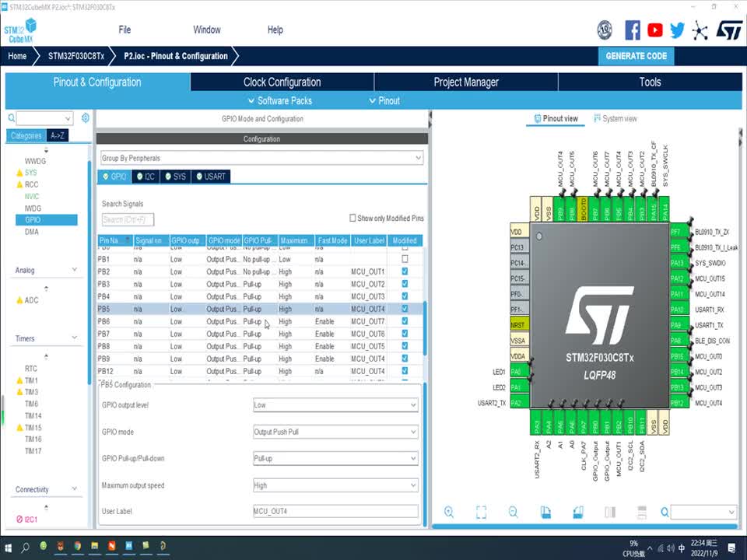
Task: Fit chip to view with best-fit icon
Action: point(481,512)
